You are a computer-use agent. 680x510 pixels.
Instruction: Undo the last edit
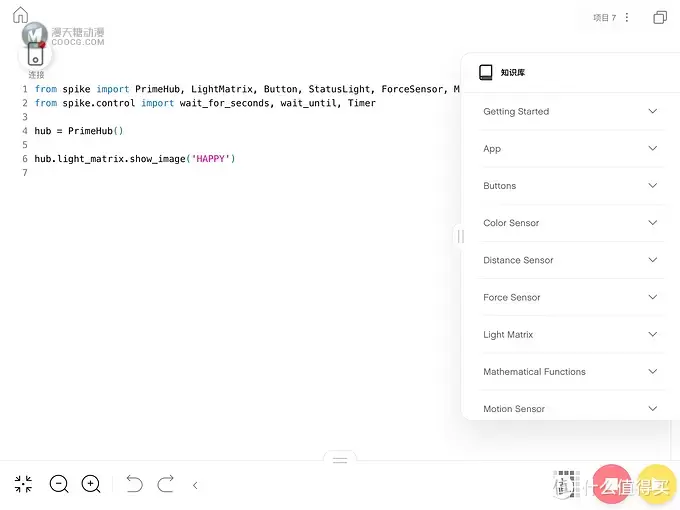[134, 484]
